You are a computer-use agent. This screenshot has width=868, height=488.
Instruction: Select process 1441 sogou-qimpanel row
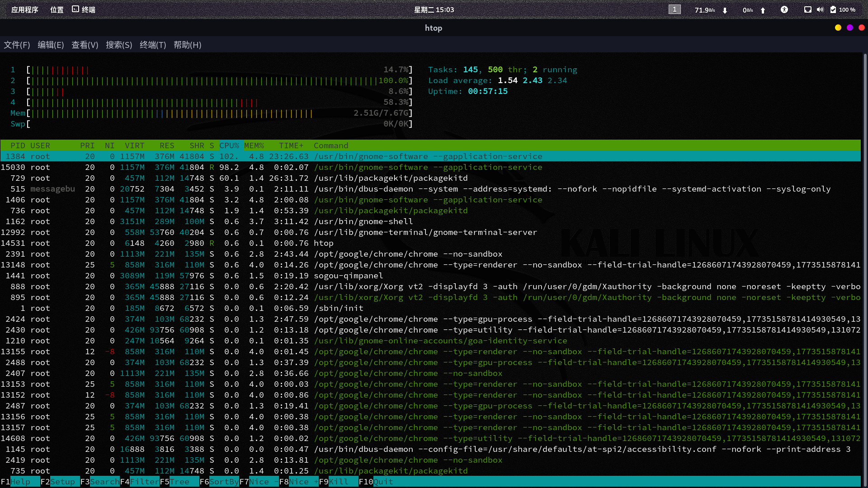[430, 276]
